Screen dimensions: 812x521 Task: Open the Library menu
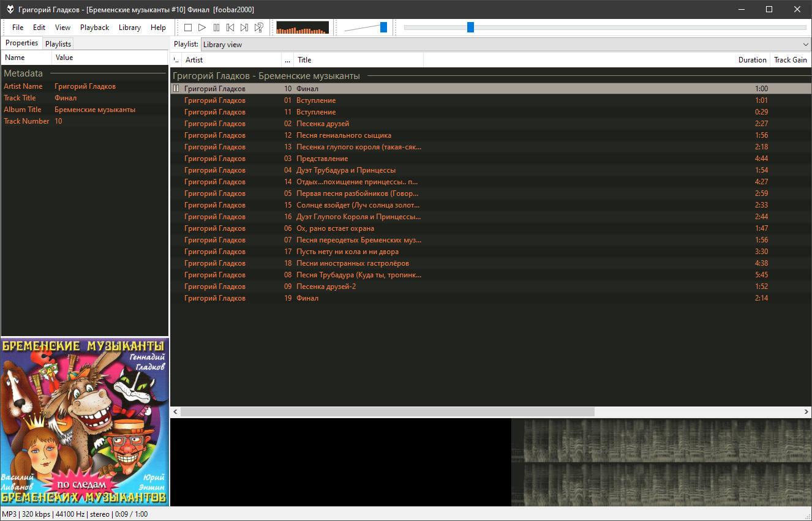coord(129,28)
